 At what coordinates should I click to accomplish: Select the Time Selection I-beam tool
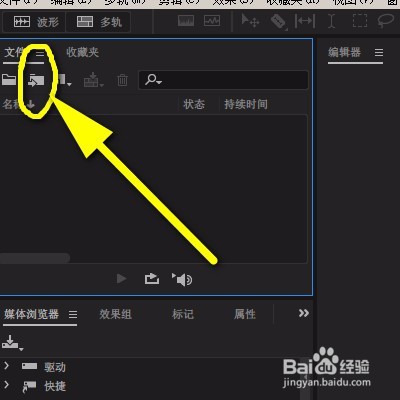331,21
